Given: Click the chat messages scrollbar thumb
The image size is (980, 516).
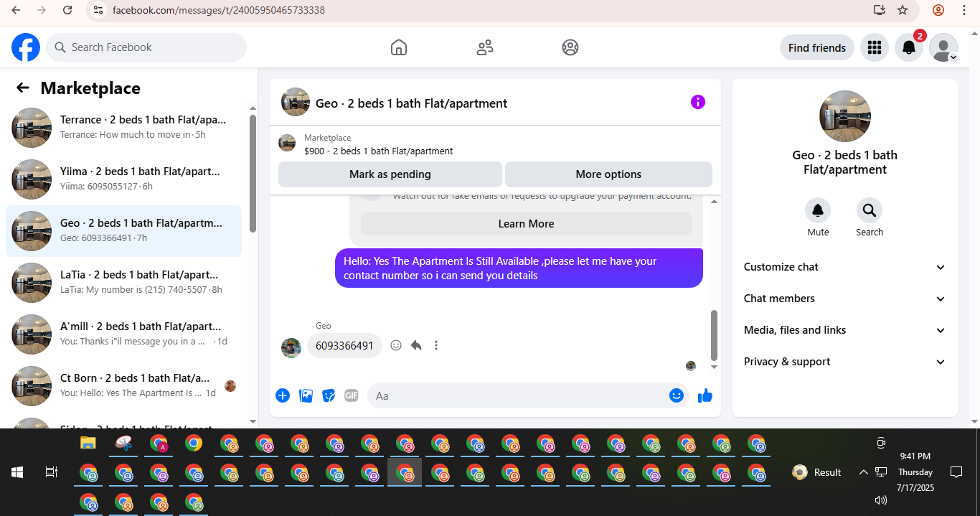Looking at the screenshot, I should pyautogui.click(x=714, y=335).
